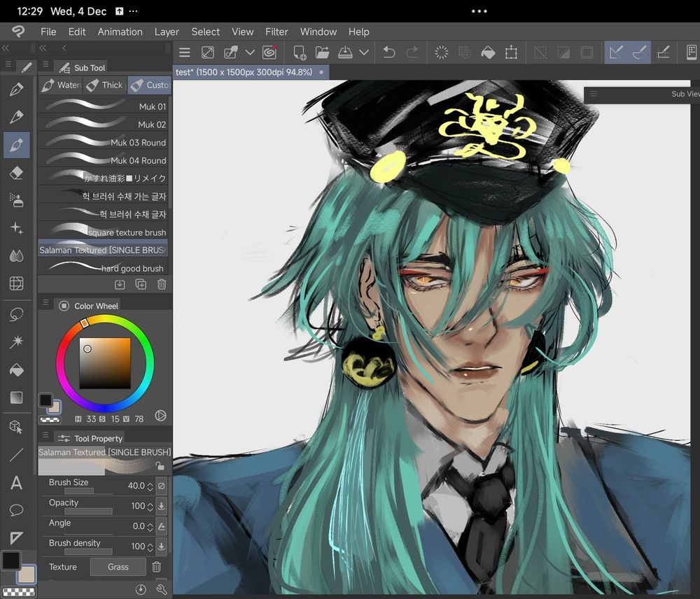This screenshot has width=700, height=599.
Task: Click the Angle stepper arrows
Action: tap(150, 527)
